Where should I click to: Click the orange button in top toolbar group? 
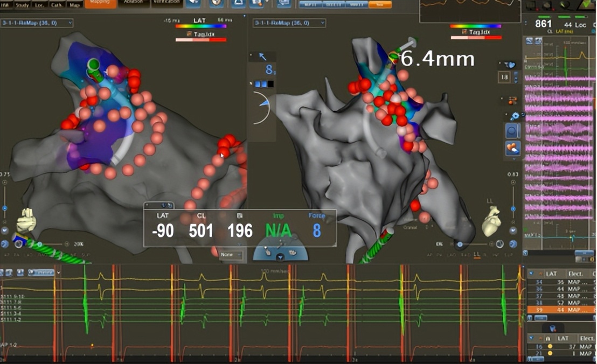[x=384, y=4]
